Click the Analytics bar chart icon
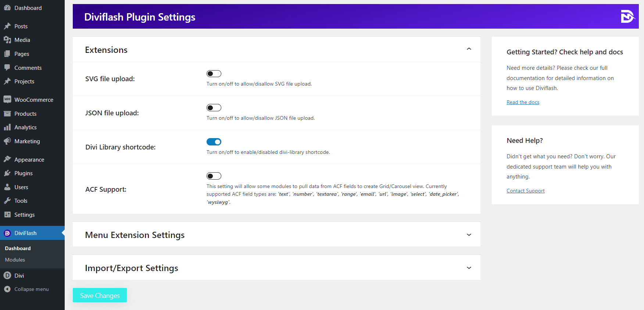This screenshot has height=310, width=644. point(7,127)
